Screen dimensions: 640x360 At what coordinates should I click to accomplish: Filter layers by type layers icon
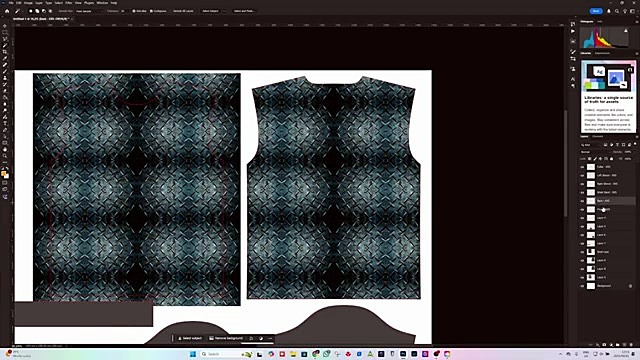[617, 144]
